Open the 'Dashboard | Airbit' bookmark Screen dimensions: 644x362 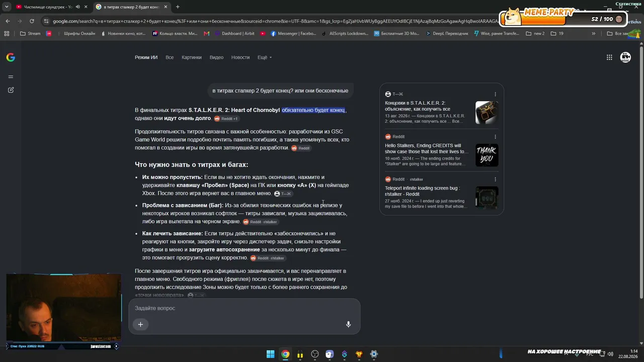coord(234,34)
